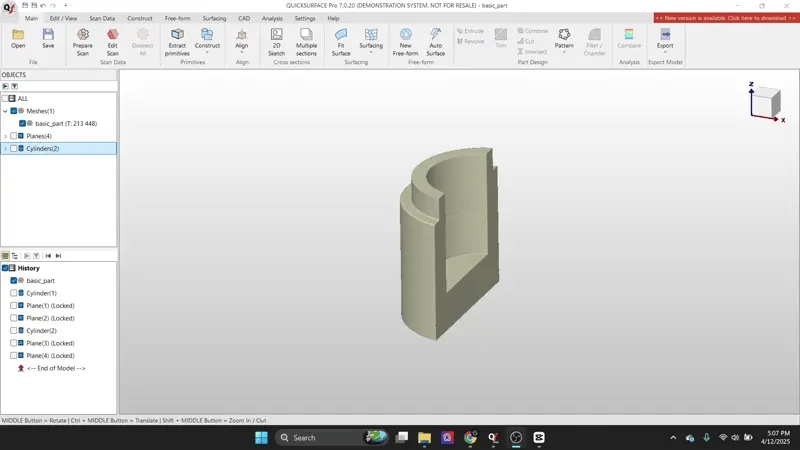Image resolution: width=800 pixels, height=450 pixels.
Task: Enable the Planes(4) group checkbox
Action: 14,136
